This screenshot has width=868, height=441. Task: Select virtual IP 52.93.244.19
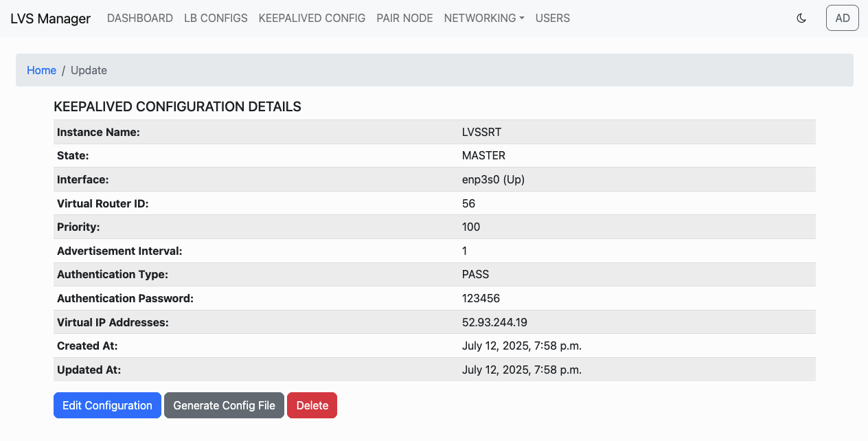pyautogui.click(x=494, y=322)
